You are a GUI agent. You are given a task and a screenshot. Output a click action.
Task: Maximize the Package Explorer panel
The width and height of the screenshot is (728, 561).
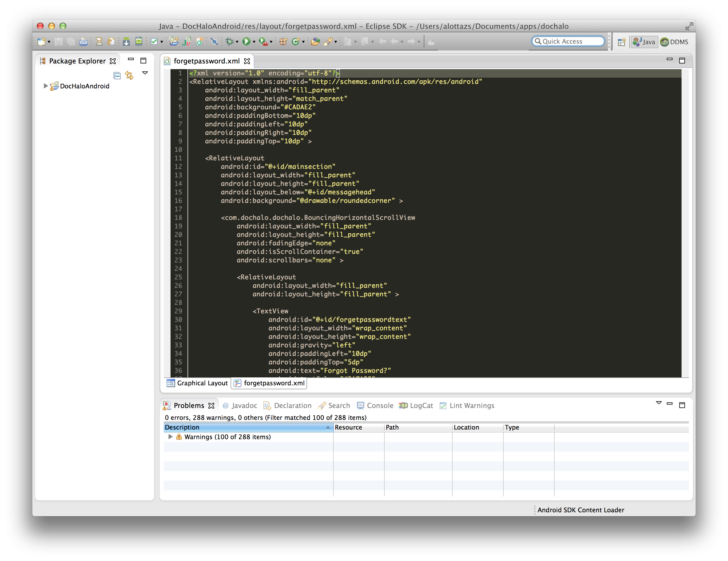point(143,61)
